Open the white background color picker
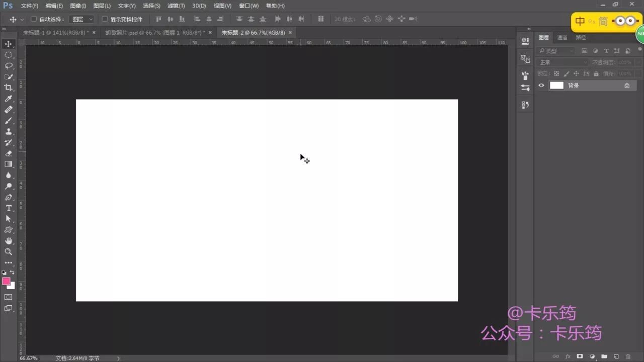Screen dimensions: 644x362 (12, 287)
